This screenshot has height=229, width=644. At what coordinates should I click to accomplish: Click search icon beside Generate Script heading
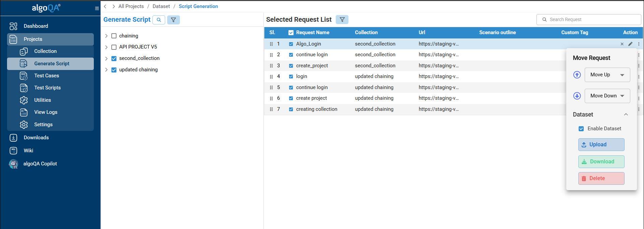click(x=159, y=20)
